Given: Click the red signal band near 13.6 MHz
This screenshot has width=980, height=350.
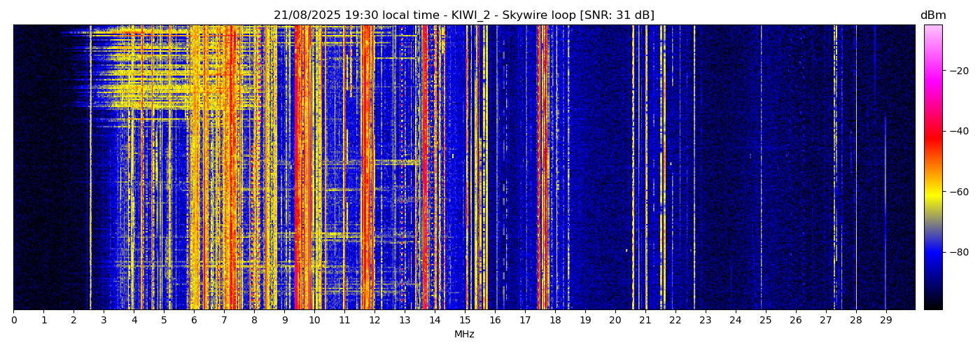Looking at the screenshot, I should (424, 168).
